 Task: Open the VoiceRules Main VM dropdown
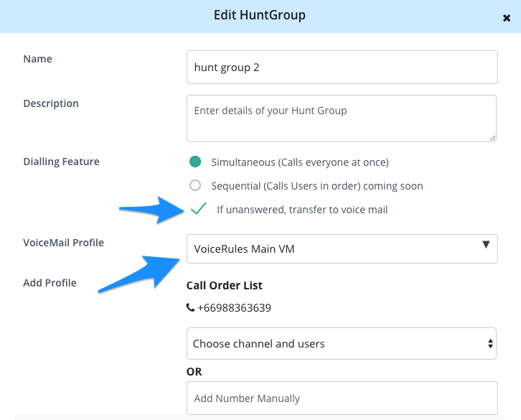pos(342,248)
